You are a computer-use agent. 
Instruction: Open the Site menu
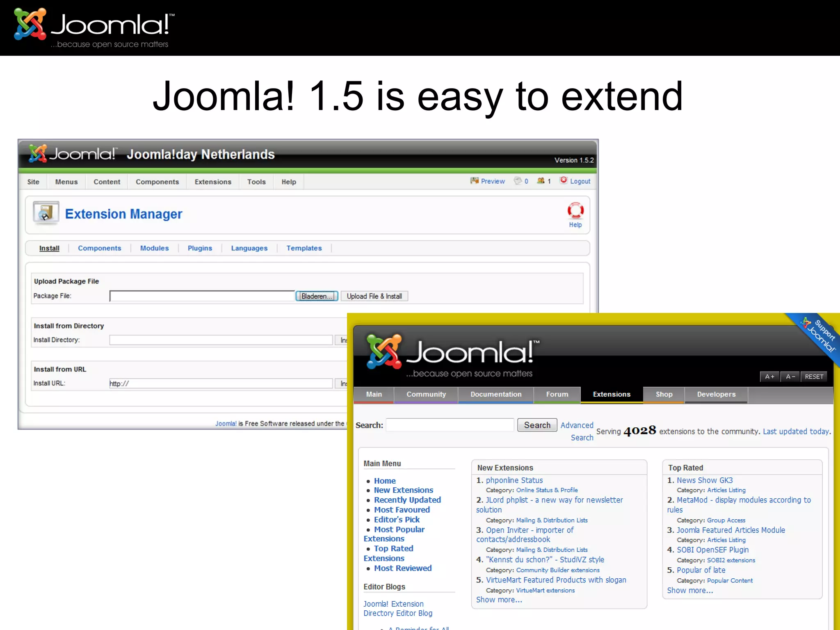(33, 182)
